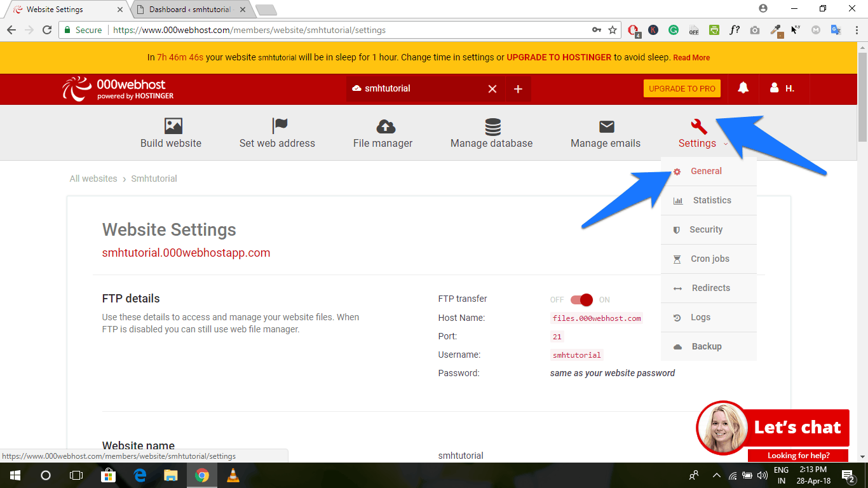Click UPGRADE TO HOSTINGER link
The width and height of the screenshot is (868, 488).
click(x=559, y=57)
